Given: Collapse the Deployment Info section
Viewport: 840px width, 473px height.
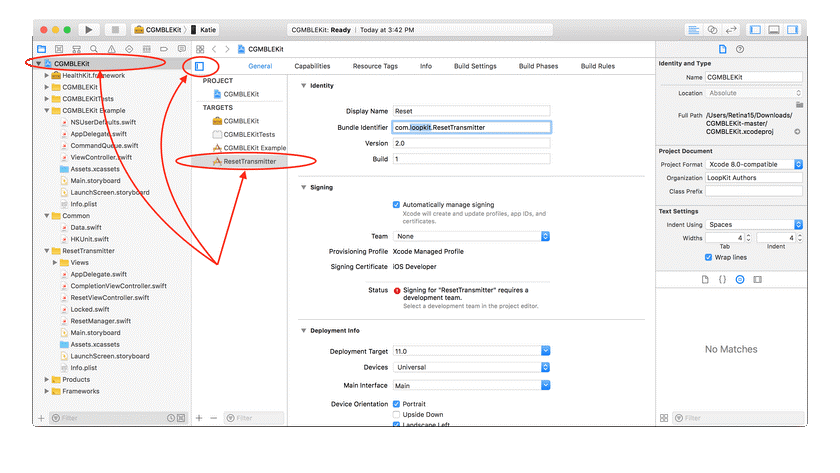Looking at the screenshot, I should [304, 331].
